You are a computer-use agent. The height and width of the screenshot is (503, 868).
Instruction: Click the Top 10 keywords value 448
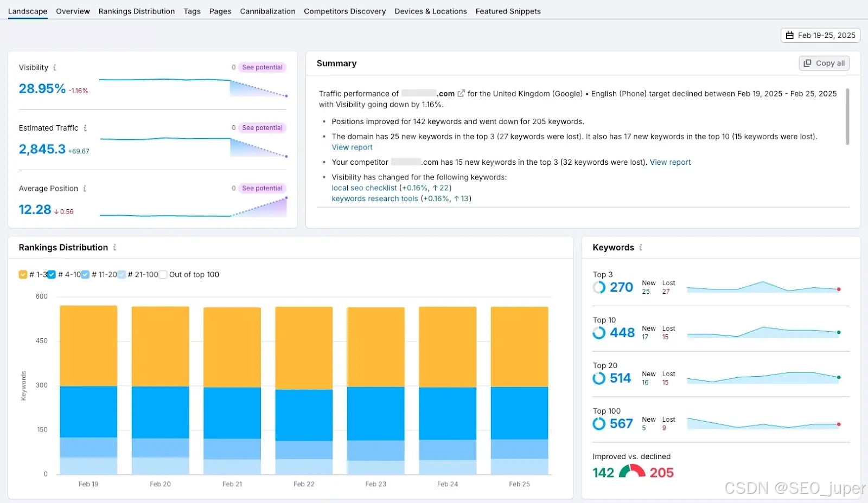pos(622,333)
